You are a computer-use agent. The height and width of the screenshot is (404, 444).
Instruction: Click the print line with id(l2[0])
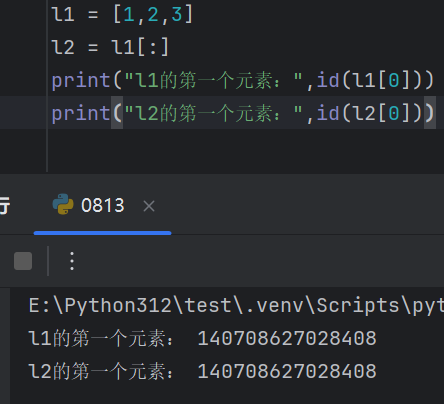243,113
